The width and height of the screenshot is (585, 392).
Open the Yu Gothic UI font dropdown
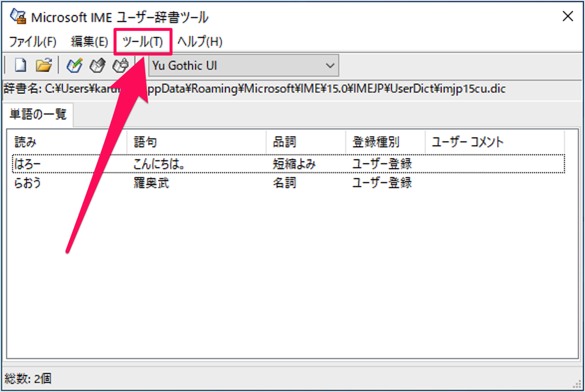tap(329, 65)
